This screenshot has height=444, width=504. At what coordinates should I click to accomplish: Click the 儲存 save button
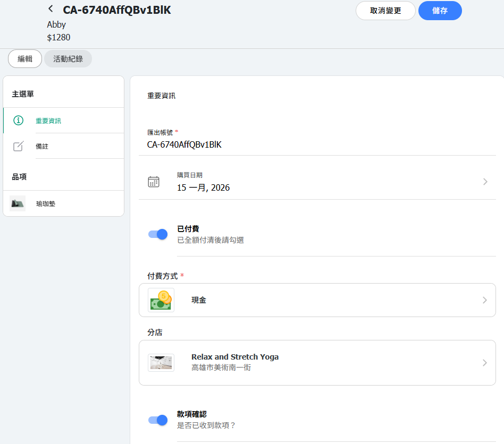[x=440, y=11]
